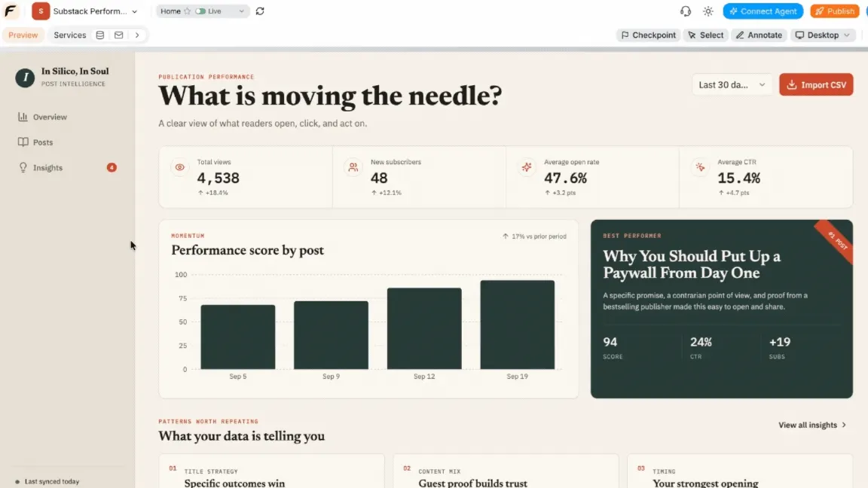Screen dimensions: 868x488
Task: Activate the Select tool
Action: coord(706,35)
